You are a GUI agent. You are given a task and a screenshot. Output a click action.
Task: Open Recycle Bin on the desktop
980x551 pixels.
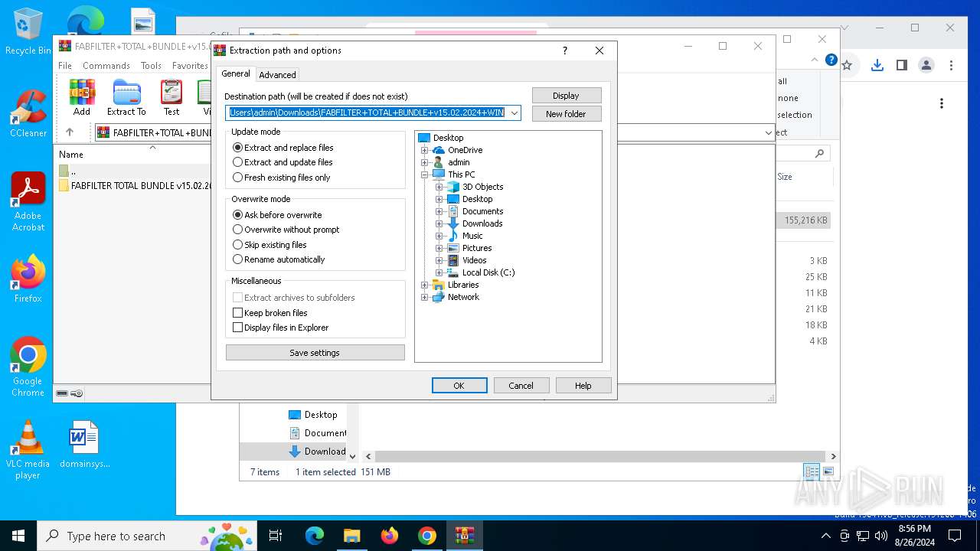pos(28,32)
